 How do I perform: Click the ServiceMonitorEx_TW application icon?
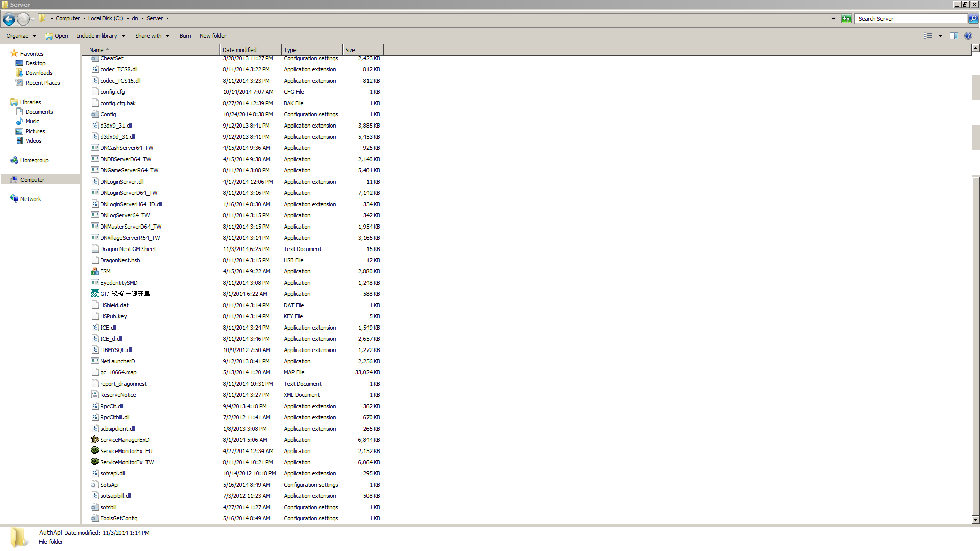pyautogui.click(x=95, y=462)
